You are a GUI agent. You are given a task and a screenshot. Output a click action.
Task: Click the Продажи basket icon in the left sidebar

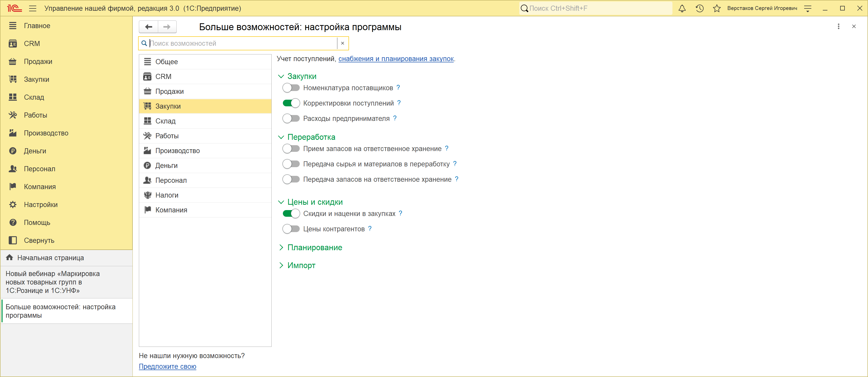coord(13,61)
